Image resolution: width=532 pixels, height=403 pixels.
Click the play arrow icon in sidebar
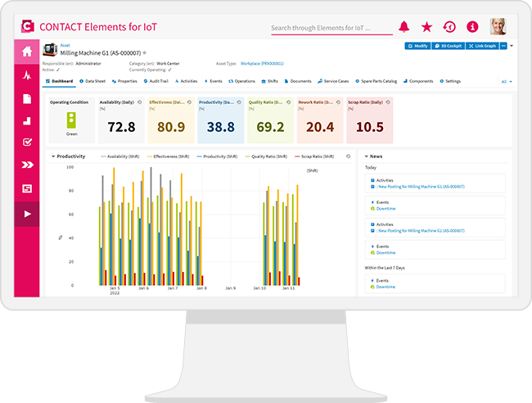click(x=27, y=214)
